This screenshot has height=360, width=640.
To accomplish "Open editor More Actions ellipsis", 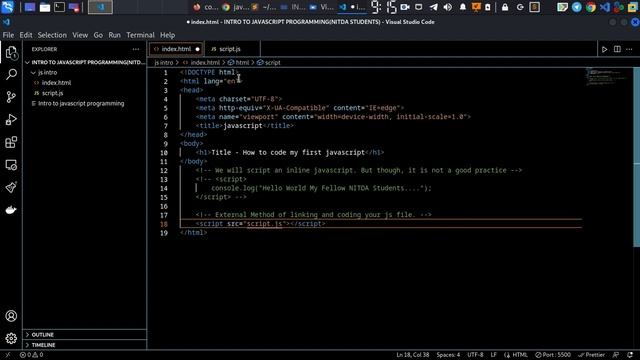I will point(629,49).
